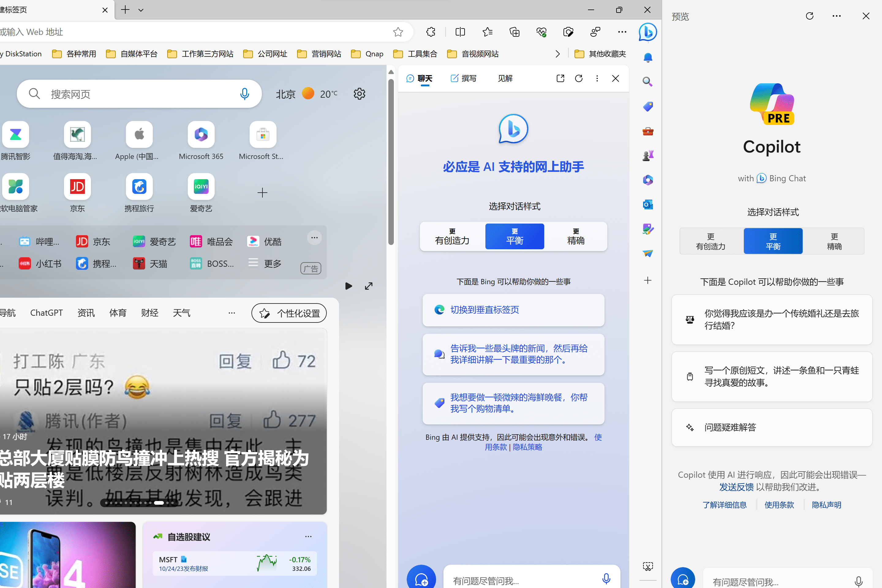Open the Extensions puzzle icon in toolbar
882x588 pixels.
tap(431, 32)
